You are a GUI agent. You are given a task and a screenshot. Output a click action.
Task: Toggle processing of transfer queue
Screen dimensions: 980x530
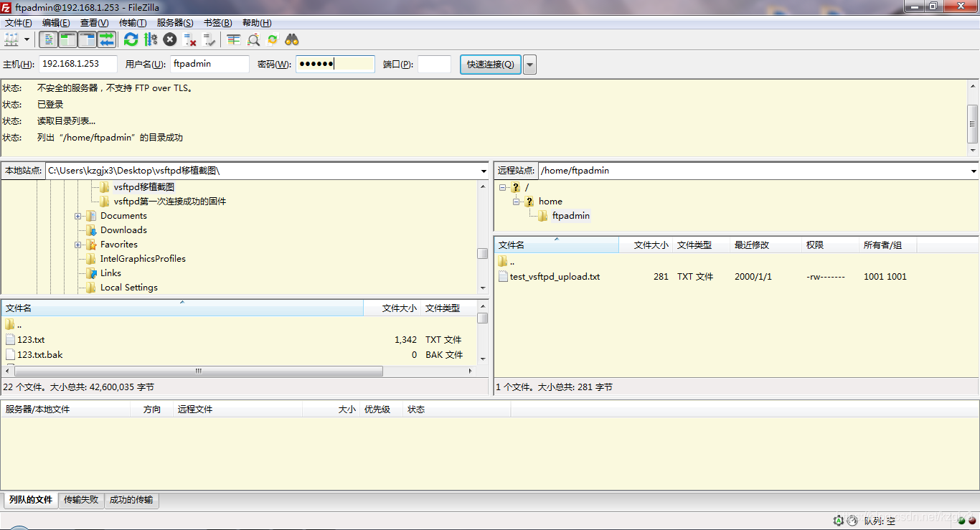151,39
